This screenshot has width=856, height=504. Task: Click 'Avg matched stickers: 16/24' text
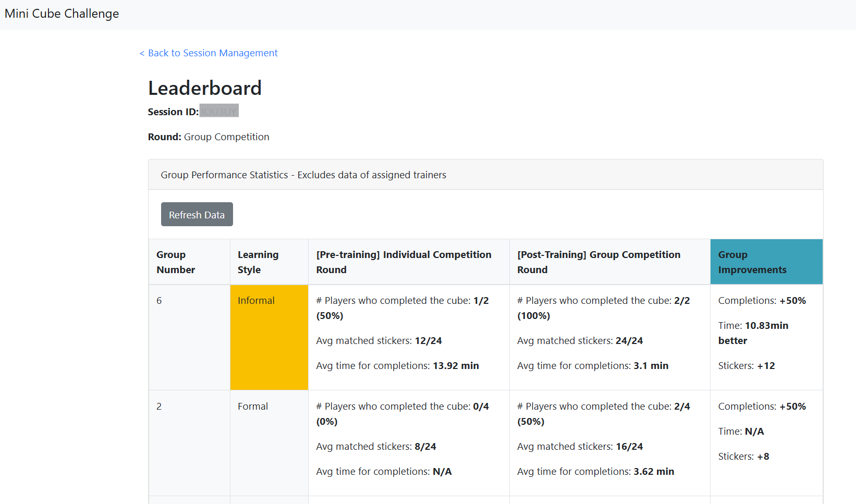(580, 447)
